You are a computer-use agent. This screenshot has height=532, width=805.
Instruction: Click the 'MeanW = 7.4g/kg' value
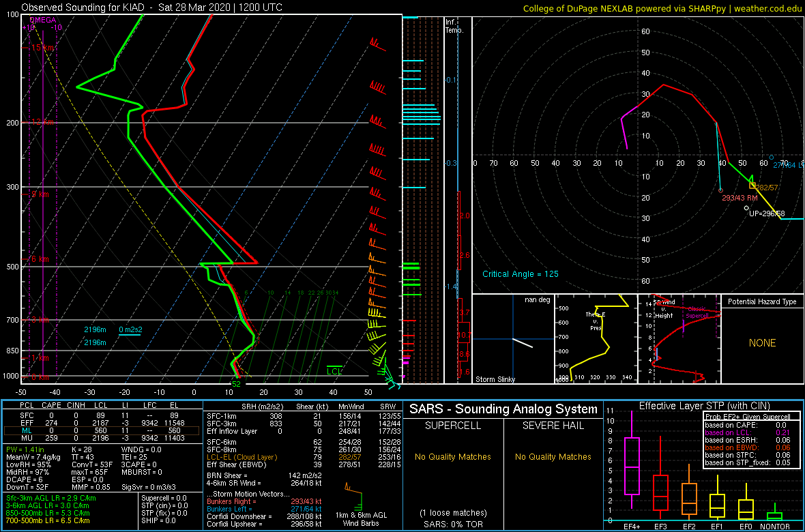[x=34, y=458]
